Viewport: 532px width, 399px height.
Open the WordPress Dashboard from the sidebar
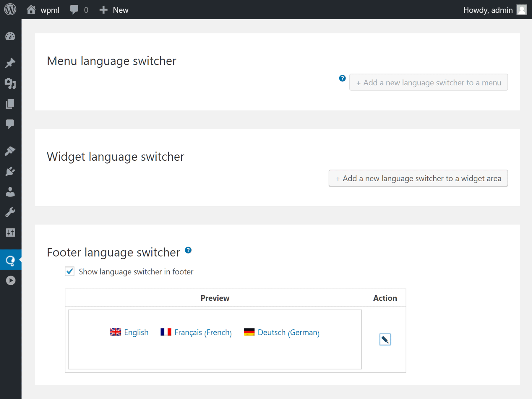(10, 36)
